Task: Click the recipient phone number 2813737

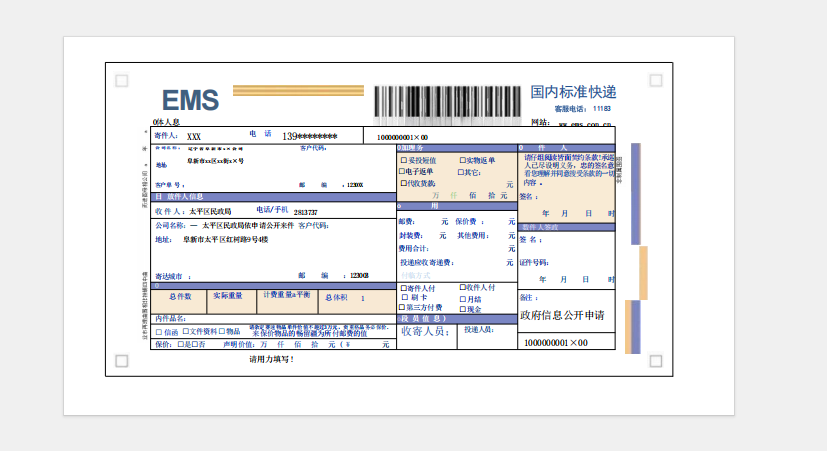Action: click(305, 213)
